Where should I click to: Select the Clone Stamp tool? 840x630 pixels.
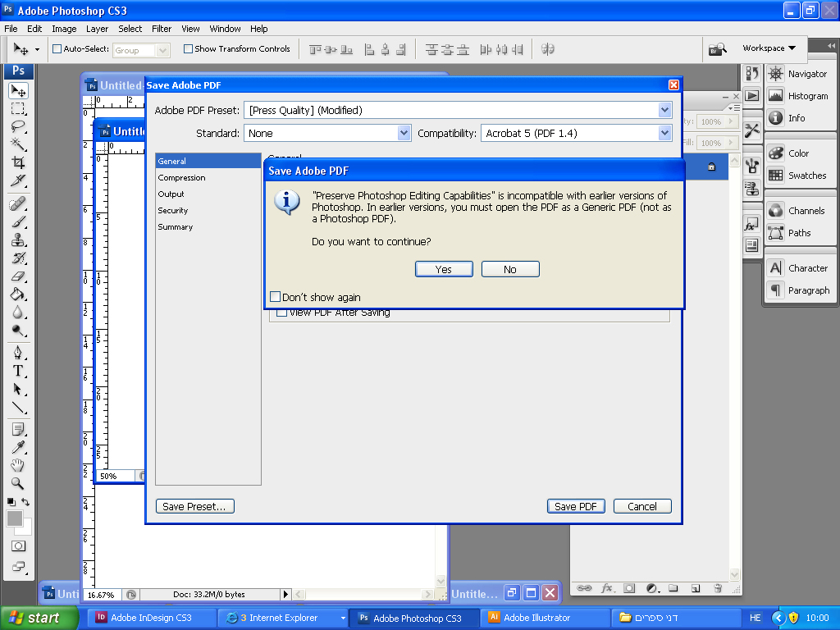point(18,240)
